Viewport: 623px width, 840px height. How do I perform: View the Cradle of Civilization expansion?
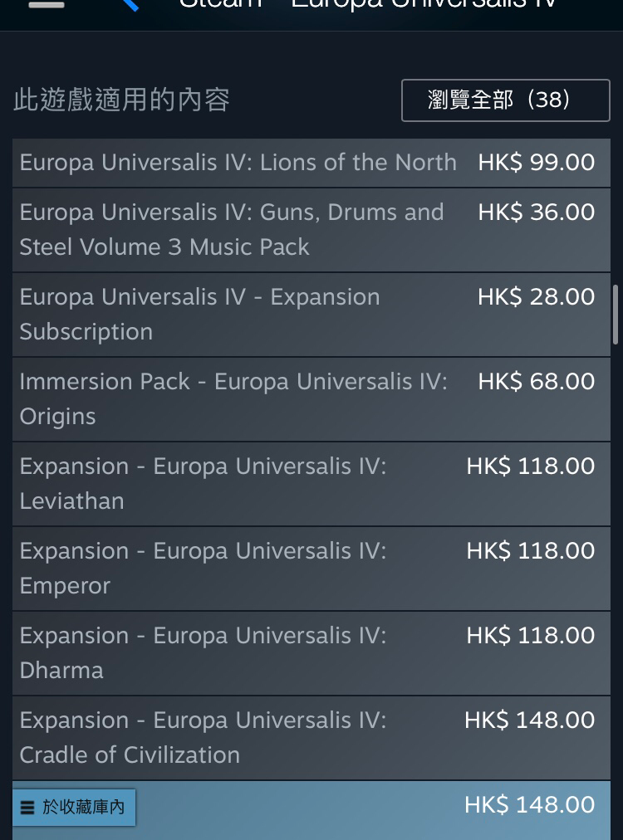pos(311,738)
